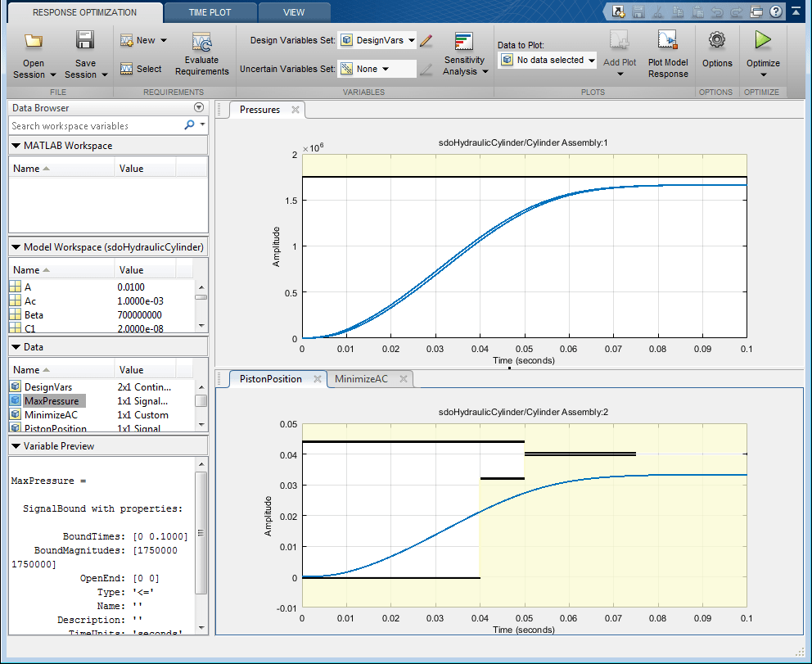
Task: Collapse the MATLAB Workspace section
Action: coord(17,146)
